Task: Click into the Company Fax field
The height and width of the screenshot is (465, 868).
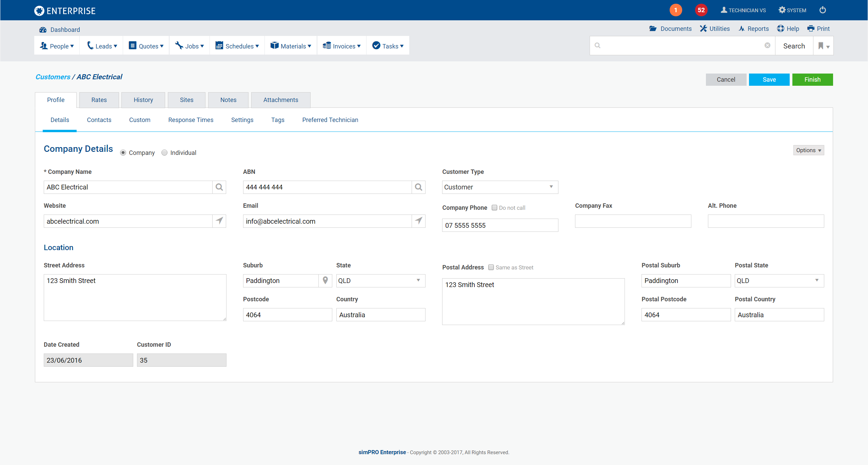Action: (x=633, y=221)
